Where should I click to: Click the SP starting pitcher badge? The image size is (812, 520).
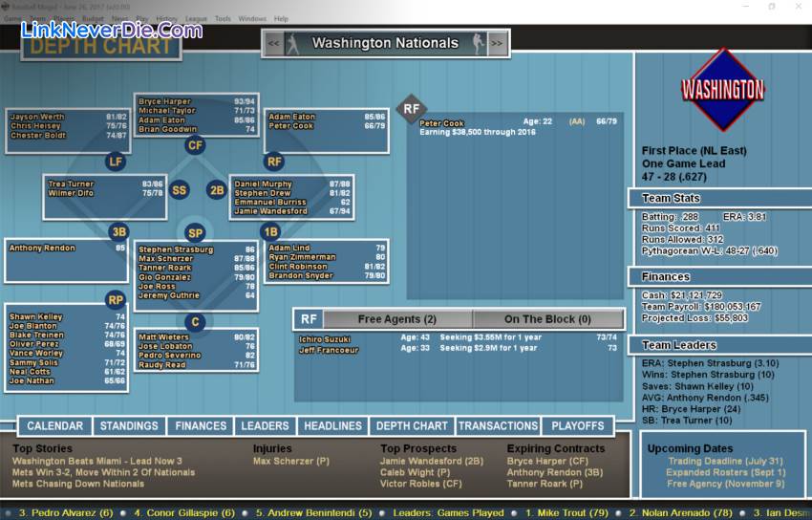(x=196, y=232)
